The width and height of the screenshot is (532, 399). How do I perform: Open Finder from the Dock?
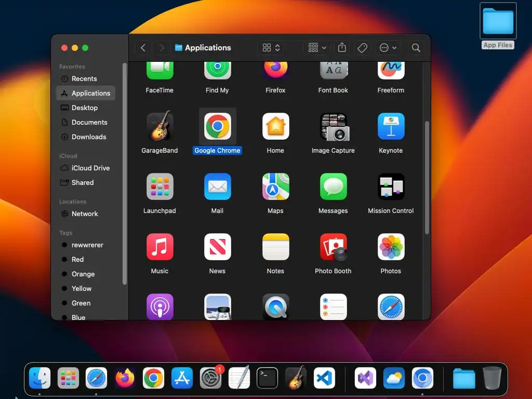tap(39, 378)
